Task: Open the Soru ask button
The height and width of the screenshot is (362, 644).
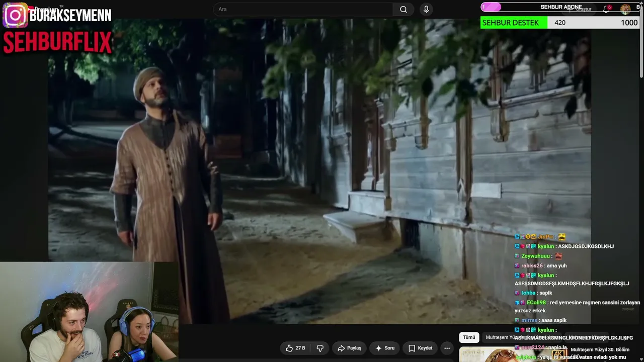Action: click(384, 348)
